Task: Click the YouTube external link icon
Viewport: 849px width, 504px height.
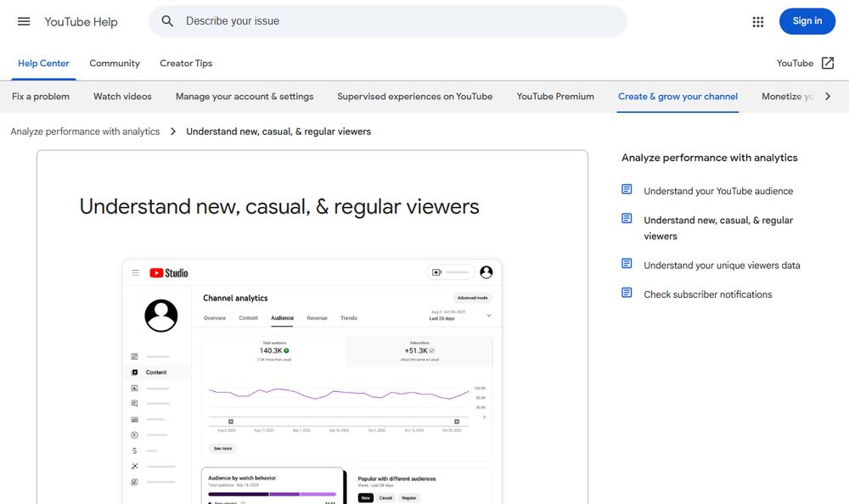Action: tap(827, 64)
